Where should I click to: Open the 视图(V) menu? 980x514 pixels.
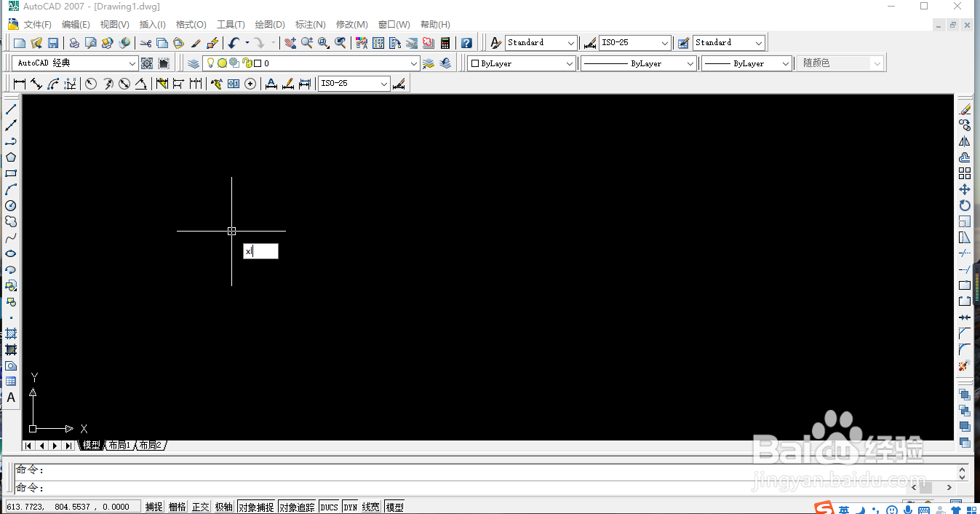[x=114, y=25]
